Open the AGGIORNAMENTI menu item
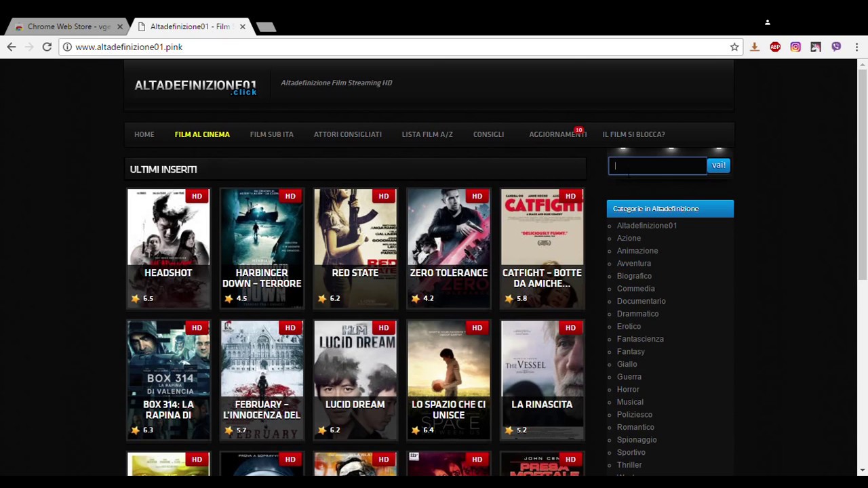Screen dimensions: 868x488 tap(557, 134)
